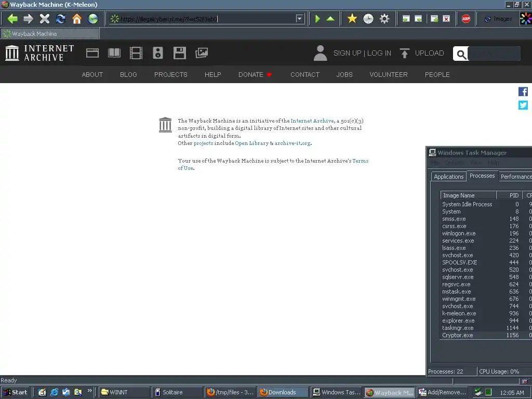The height and width of the screenshot is (399, 532).
Task: Open the PEOPLE nav item
Action: pos(437,75)
